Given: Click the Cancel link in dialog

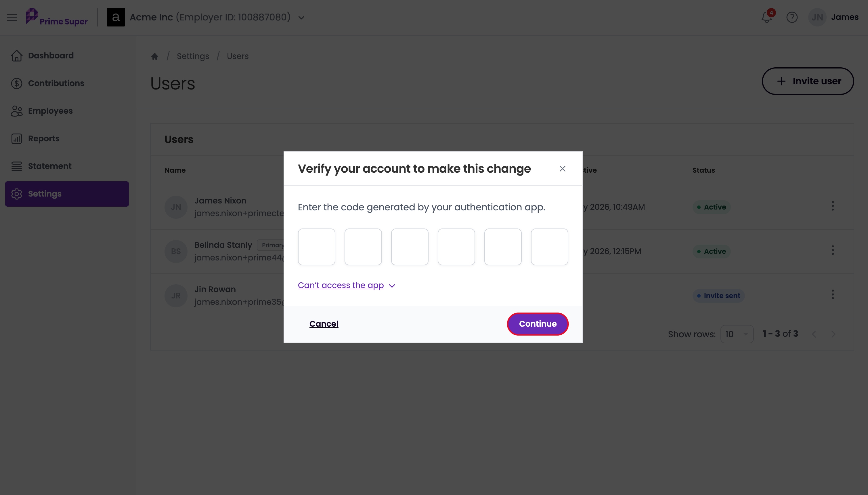Looking at the screenshot, I should coord(324,324).
